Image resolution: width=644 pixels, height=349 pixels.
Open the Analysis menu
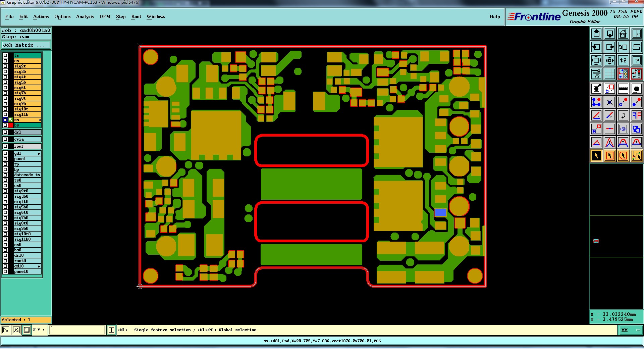[85, 16]
